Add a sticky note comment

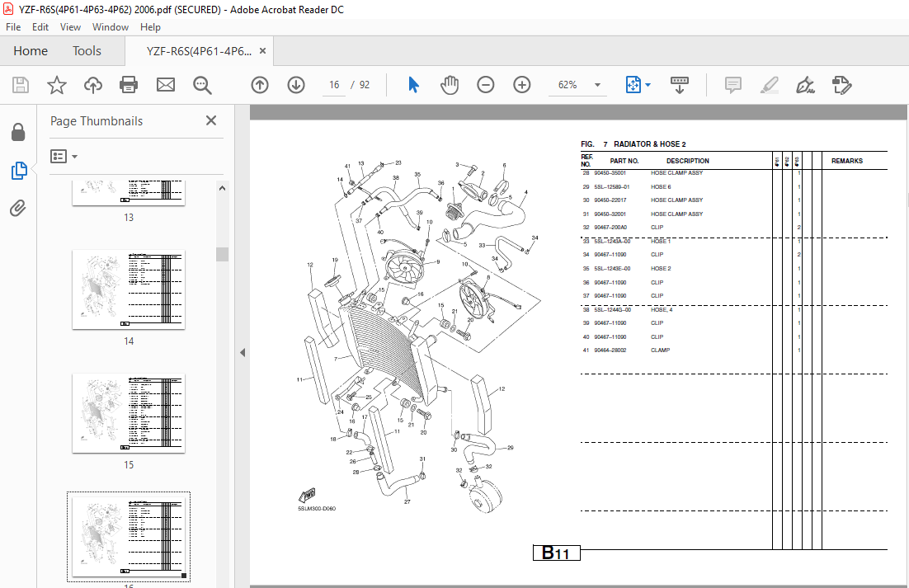(733, 85)
